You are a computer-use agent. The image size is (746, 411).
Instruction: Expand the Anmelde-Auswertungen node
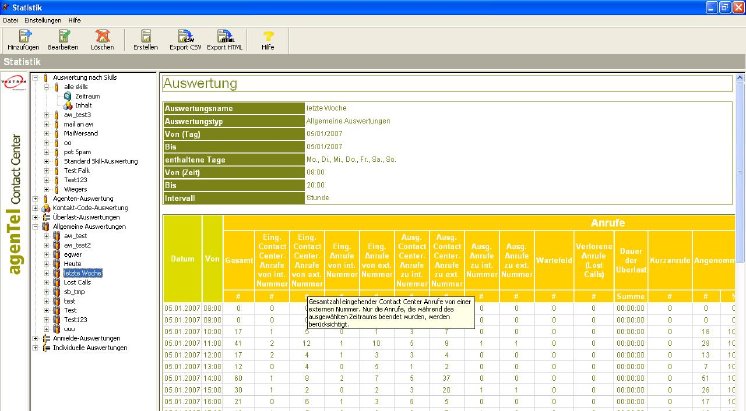tap(35, 339)
